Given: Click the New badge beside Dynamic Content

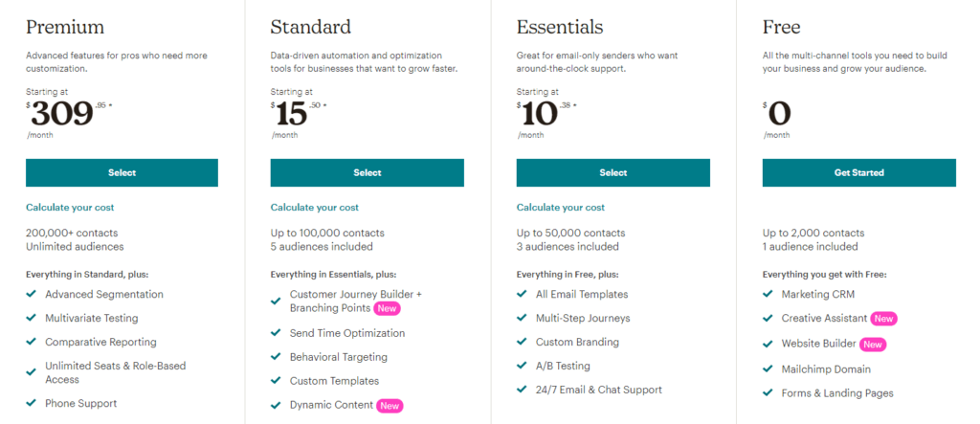Looking at the screenshot, I should click(390, 406).
